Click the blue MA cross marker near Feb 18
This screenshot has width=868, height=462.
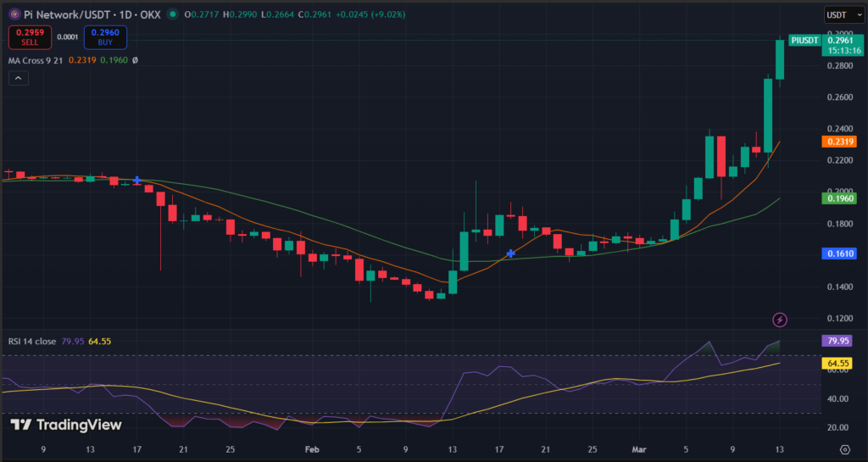[510, 253]
